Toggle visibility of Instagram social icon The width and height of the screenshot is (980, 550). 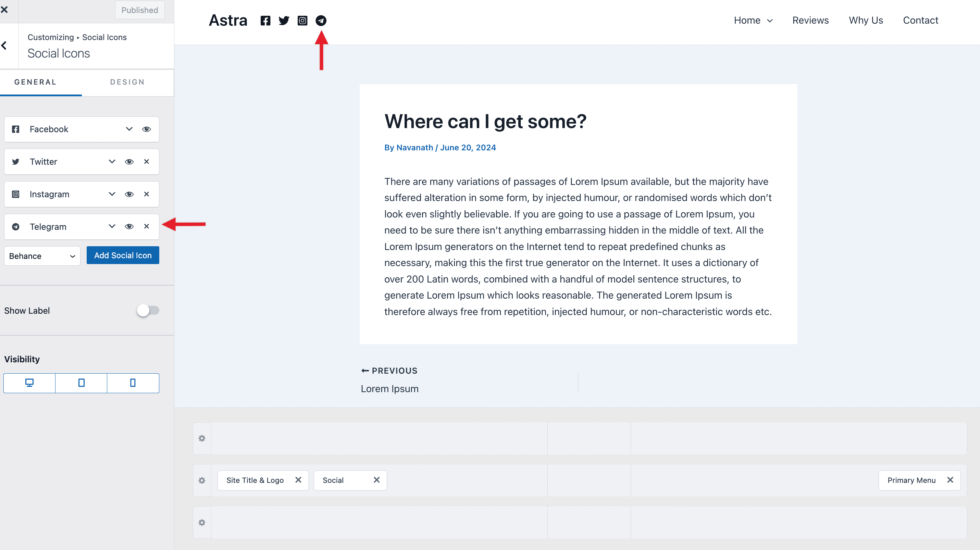click(x=128, y=194)
